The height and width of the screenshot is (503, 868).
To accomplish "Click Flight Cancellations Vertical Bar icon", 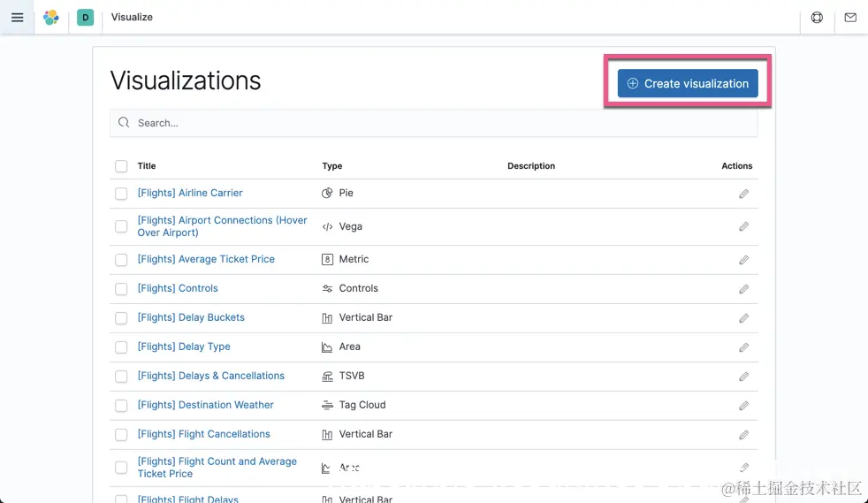I will pos(327,435).
